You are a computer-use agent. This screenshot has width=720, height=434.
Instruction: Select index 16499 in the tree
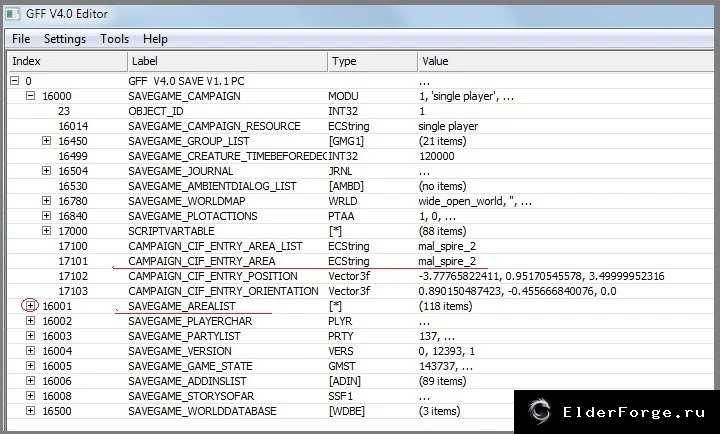[73, 156]
